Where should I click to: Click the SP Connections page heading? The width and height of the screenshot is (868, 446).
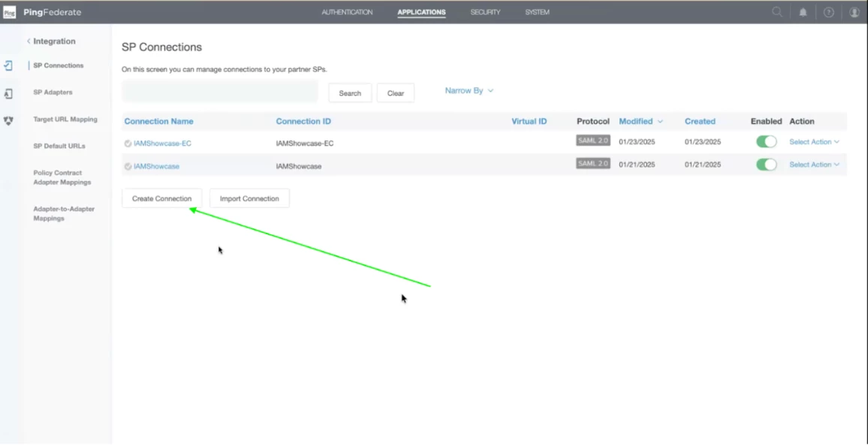pyautogui.click(x=161, y=47)
